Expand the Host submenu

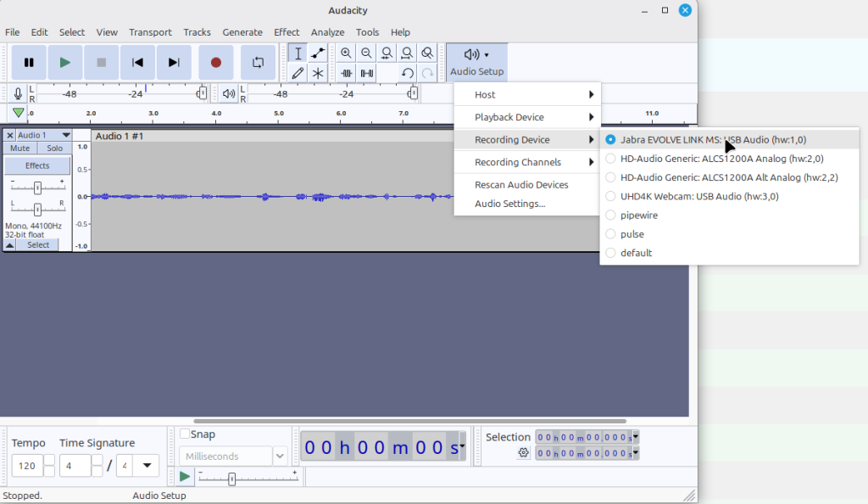tap(526, 95)
